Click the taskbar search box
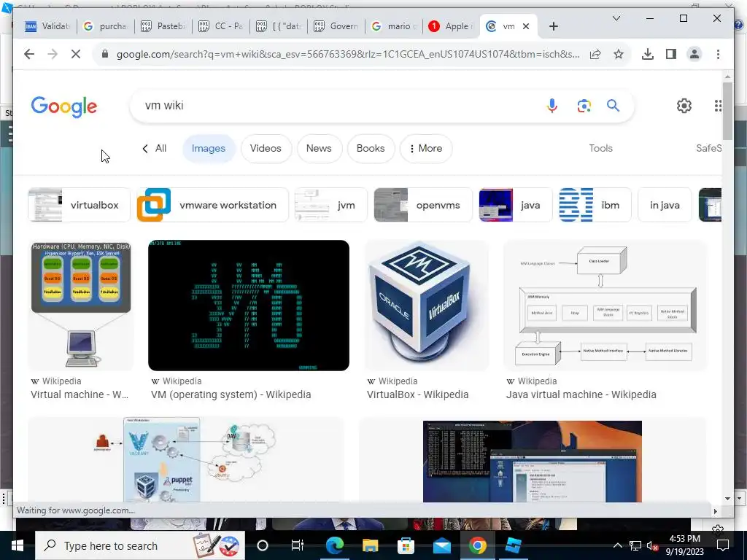The image size is (747, 560). 140,545
